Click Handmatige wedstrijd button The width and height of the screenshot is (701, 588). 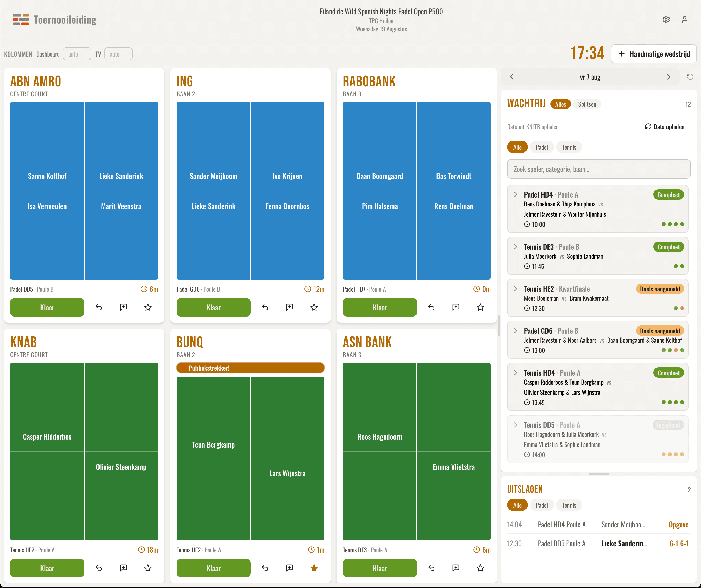point(654,54)
